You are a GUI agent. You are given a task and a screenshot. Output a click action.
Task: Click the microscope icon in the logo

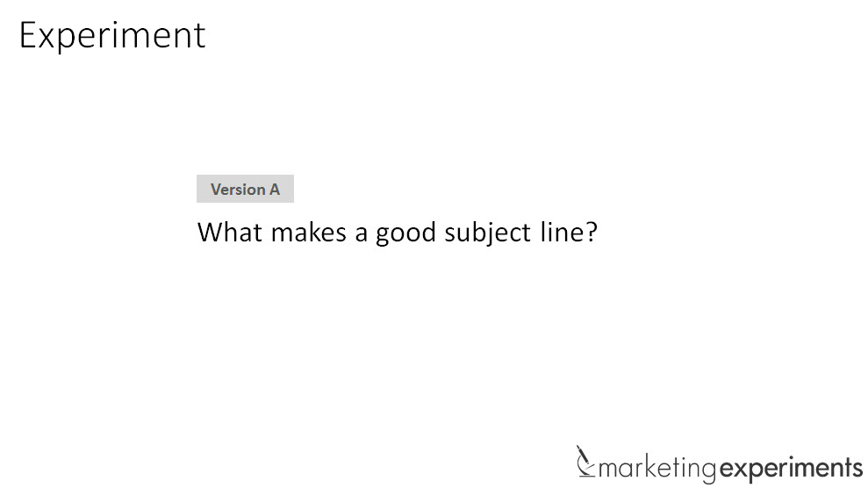coord(585,463)
